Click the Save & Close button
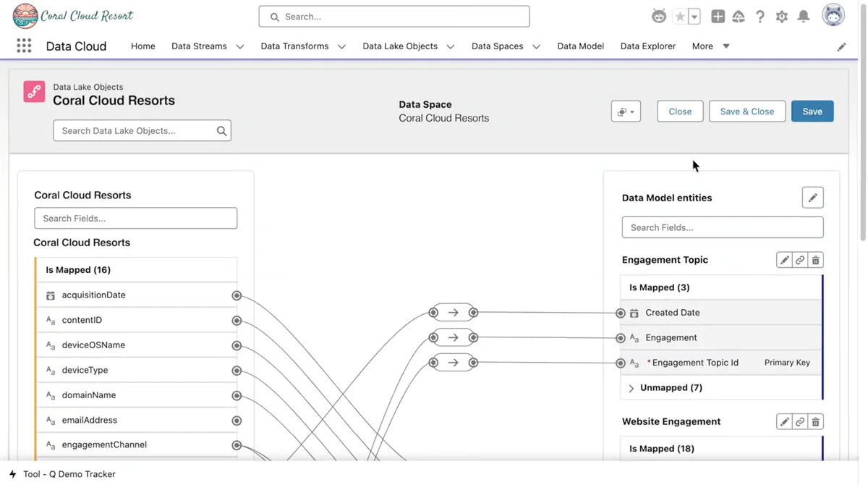868x485 pixels. tap(747, 111)
